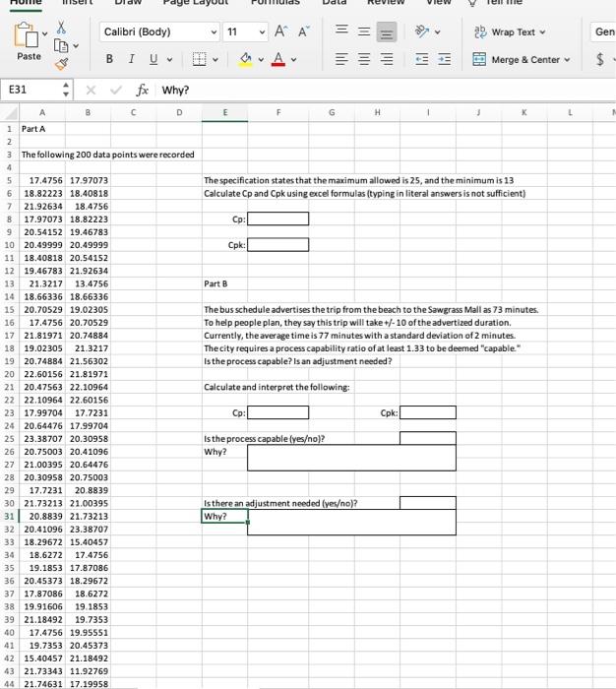Click Part B Cpk answer box

[428, 412]
